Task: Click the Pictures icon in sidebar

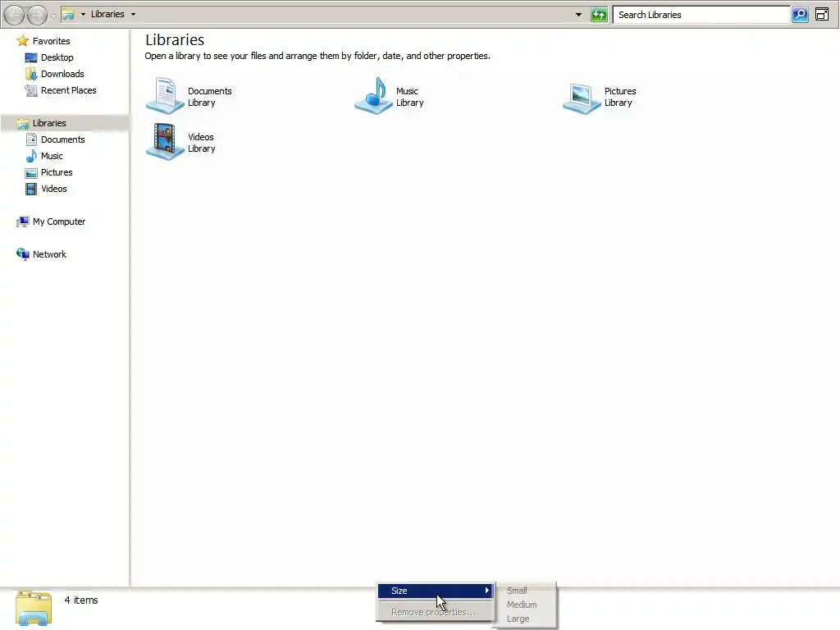Action: click(31, 172)
